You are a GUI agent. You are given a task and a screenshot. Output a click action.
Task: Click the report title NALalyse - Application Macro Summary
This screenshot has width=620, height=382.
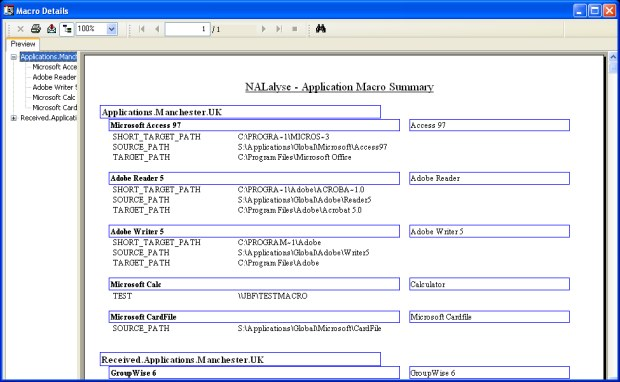pos(339,87)
